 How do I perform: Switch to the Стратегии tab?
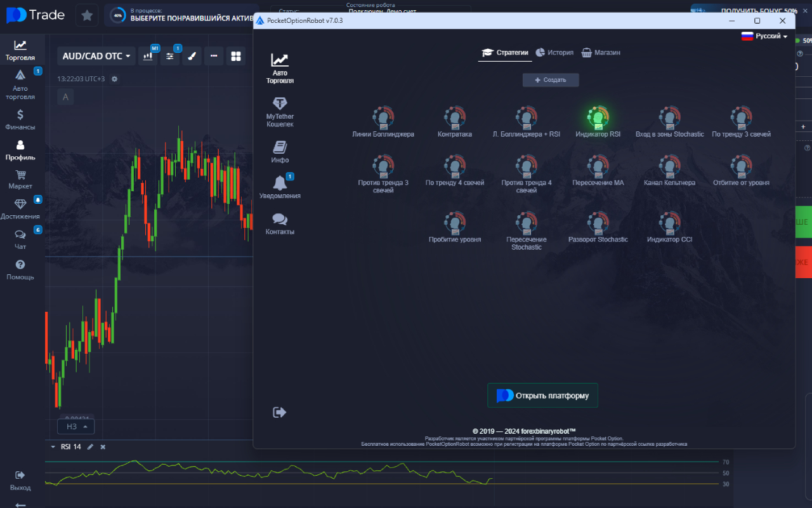[505, 53]
